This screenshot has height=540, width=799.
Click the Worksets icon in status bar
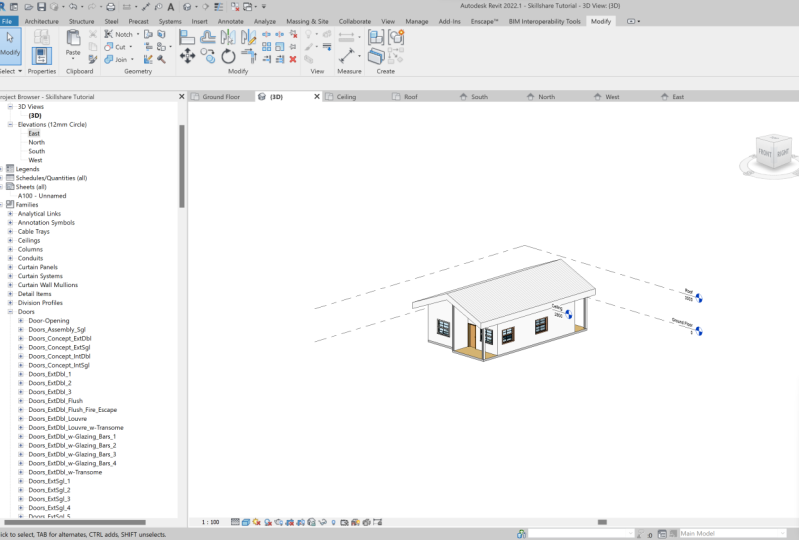521,533
